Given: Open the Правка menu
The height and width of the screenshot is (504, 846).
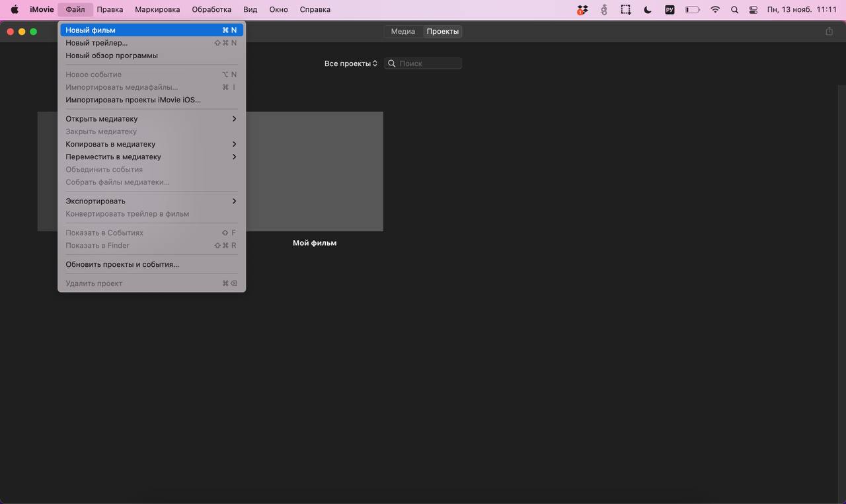Looking at the screenshot, I should [x=110, y=10].
